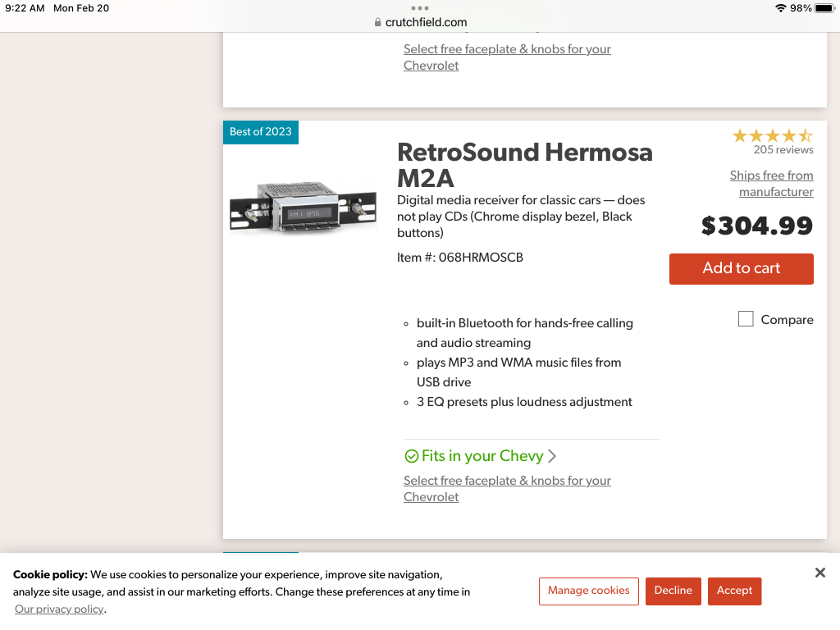
Task: Expand Fits in your Chevy details
Action: pyautogui.click(x=481, y=456)
